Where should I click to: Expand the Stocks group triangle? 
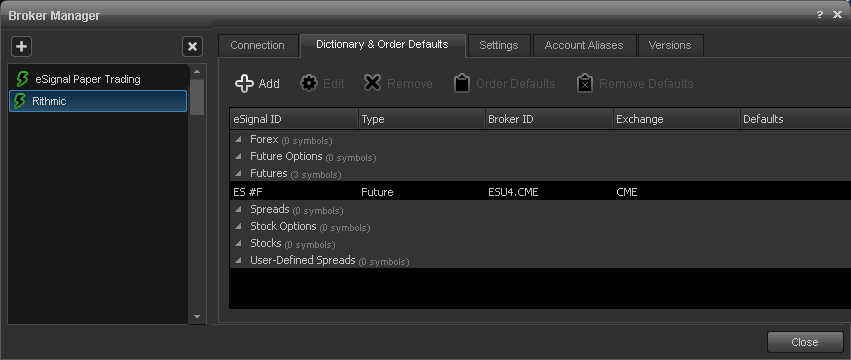coord(238,244)
